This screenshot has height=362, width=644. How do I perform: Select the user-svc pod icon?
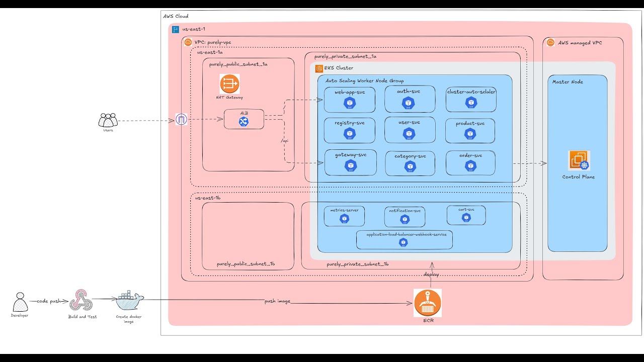[410, 133]
